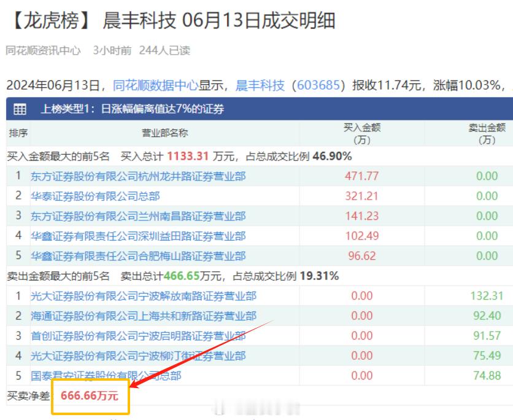The image size is (513, 420).
Task: Open 光大证券股份有限公司宁波柳汀街证券营业部 link
Action: point(138,356)
